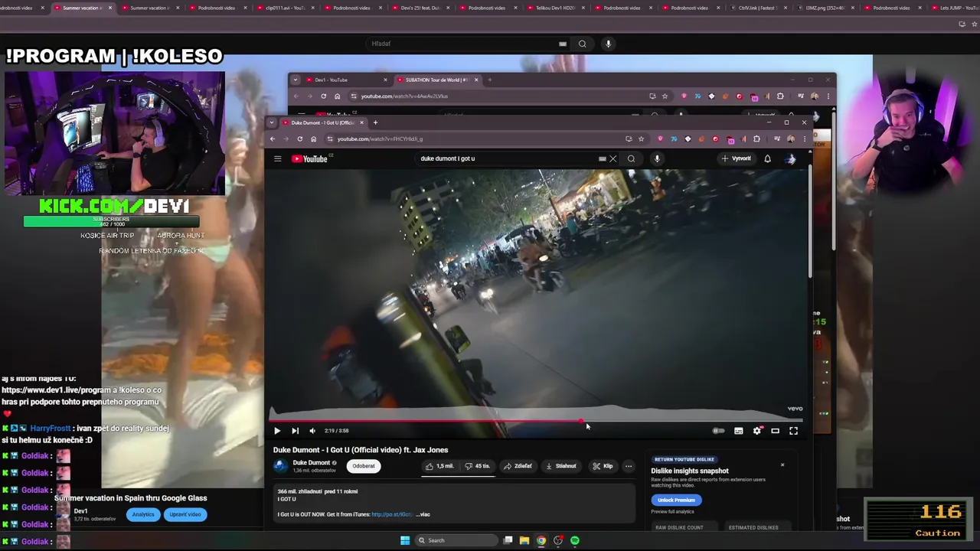Open the iTunes po.st link in description
The height and width of the screenshot is (551, 980).
point(392,514)
